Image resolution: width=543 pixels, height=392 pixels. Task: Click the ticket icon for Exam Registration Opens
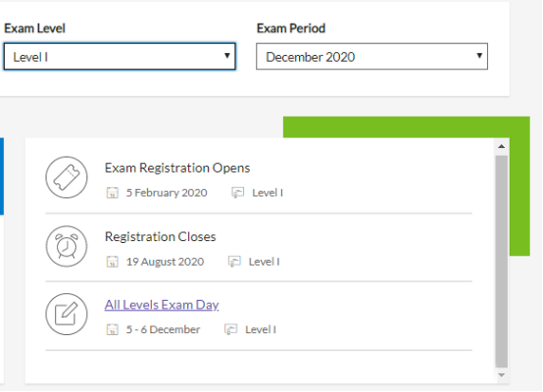[67, 177]
